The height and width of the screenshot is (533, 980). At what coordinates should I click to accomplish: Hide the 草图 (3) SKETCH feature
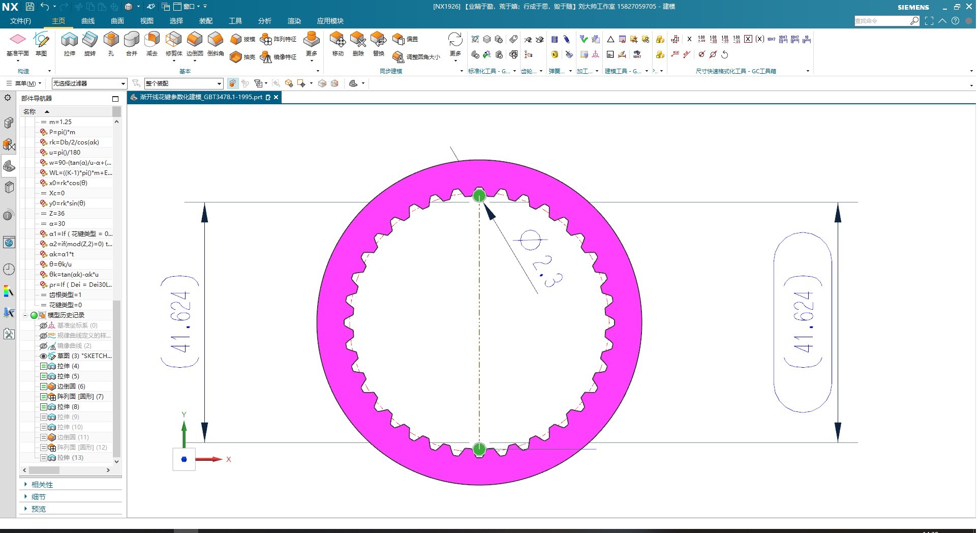tap(44, 356)
